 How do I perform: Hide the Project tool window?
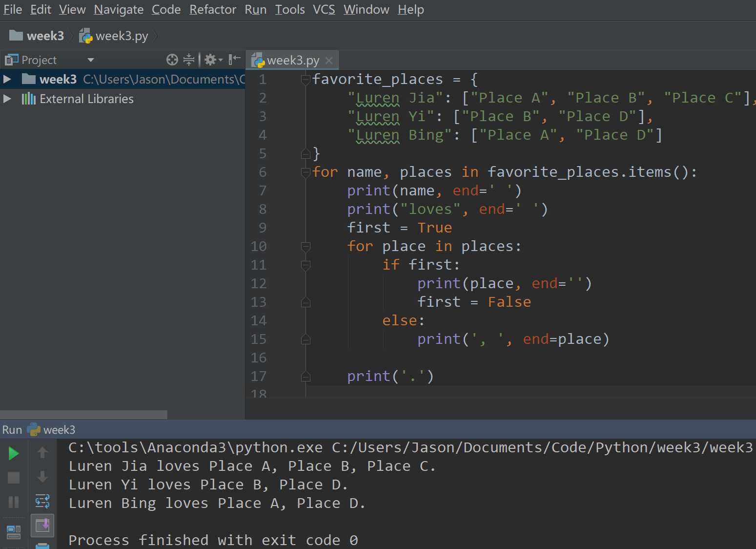point(235,60)
